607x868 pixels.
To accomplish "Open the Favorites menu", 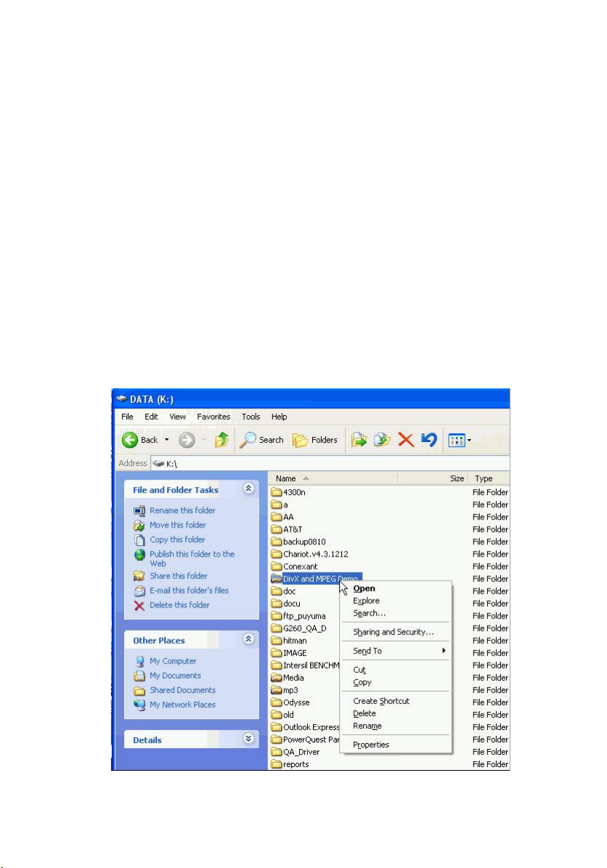I will pyautogui.click(x=213, y=417).
